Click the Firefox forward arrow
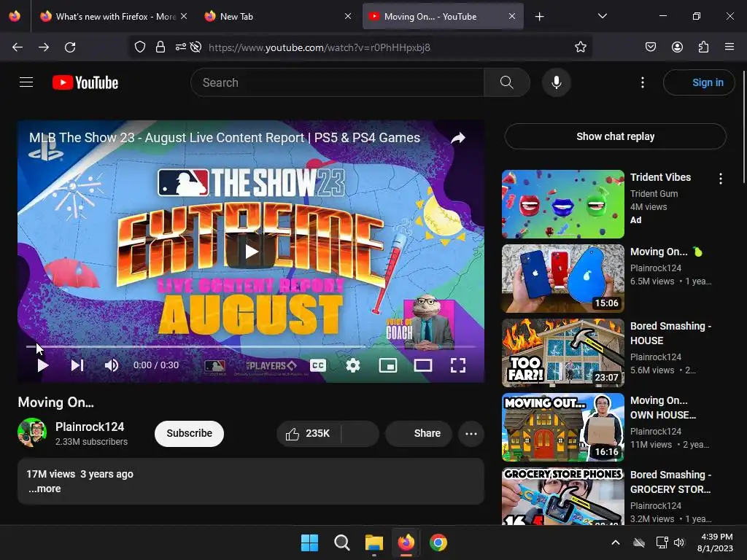The image size is (747, 560). (44, 47)
